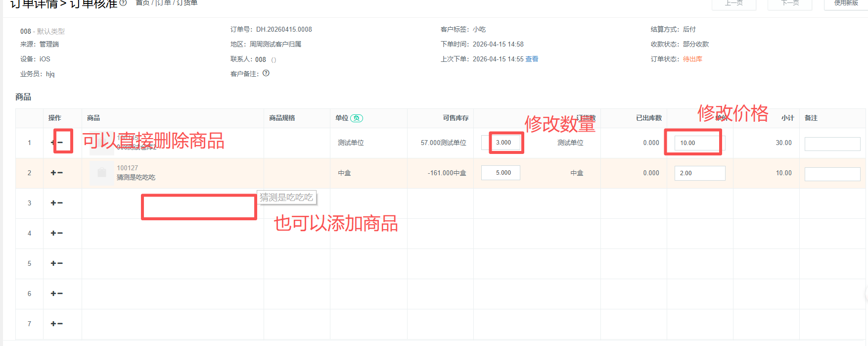Click region text 周周测试客户归属

click(x=275, y=44)
